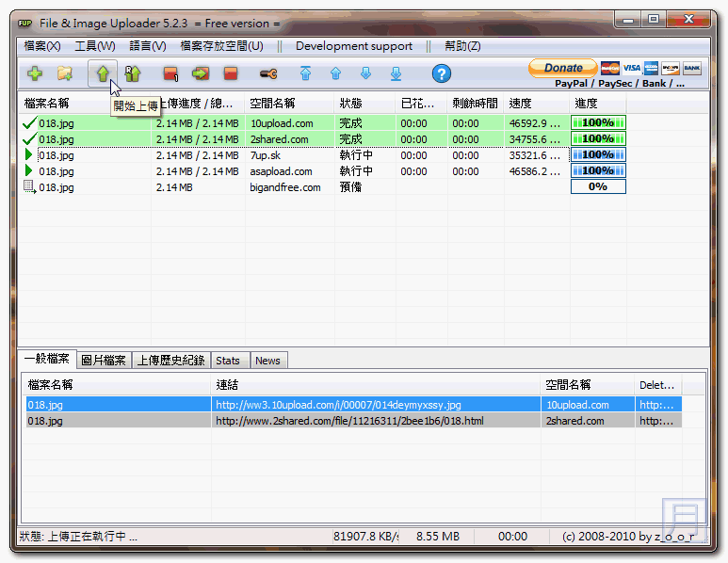Click the 81907.8 KB/s status bar speed

(365, 537)
